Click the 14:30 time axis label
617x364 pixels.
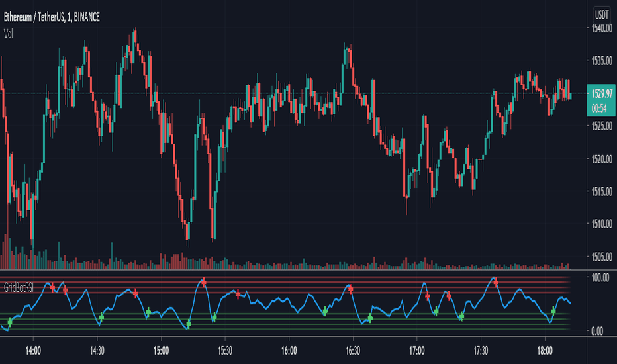pyautogui.click(x=97, y=351)
